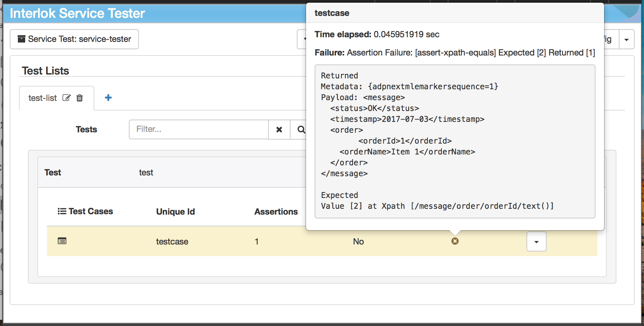Click the Test Cases list header
Screen dimensions: 644x326
pos(85,211)
